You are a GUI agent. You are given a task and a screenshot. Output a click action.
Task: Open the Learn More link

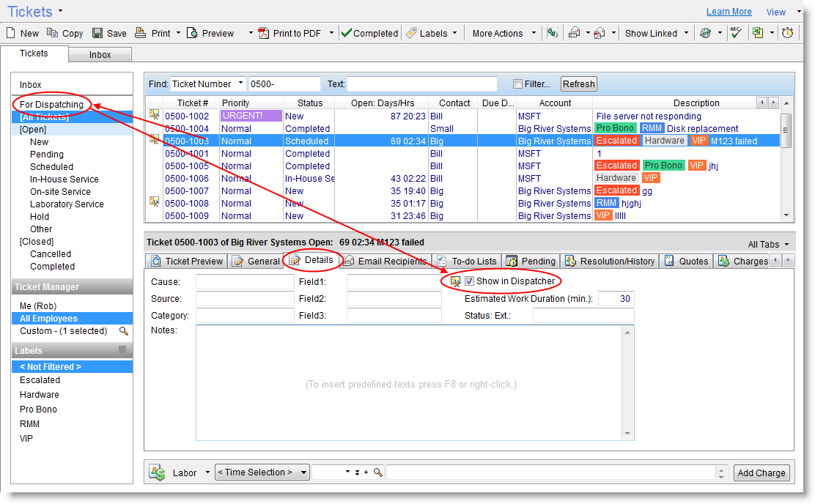point(729,12)
